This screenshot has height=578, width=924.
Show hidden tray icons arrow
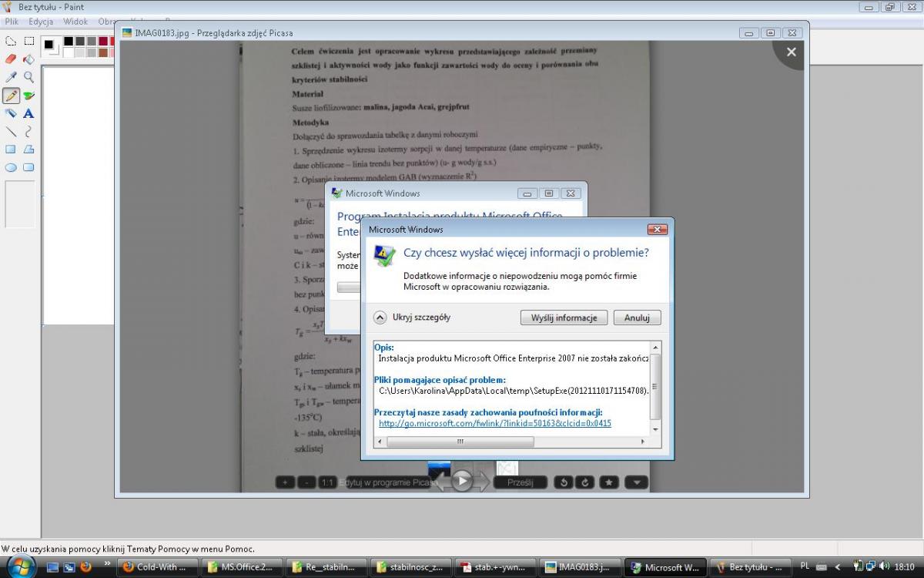coord(838,566)
